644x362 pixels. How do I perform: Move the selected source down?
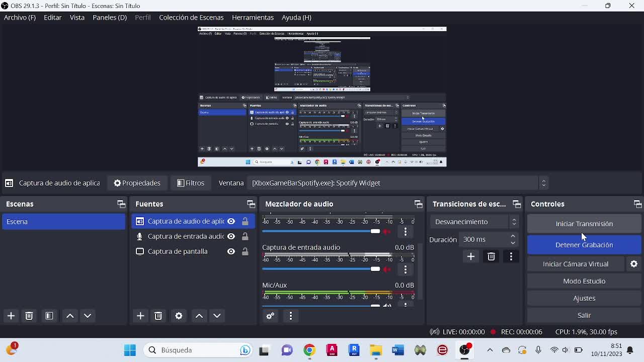click(x=217, y=316)
